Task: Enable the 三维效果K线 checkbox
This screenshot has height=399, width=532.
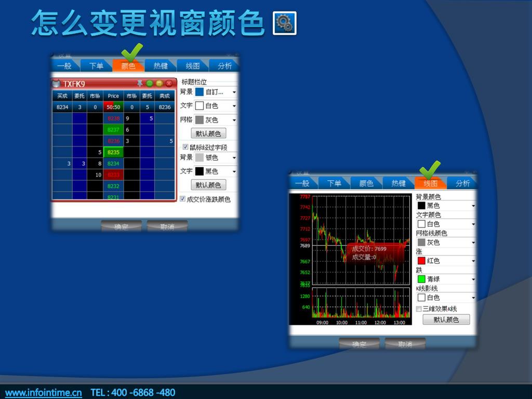Action: click(x=419, y=309)
